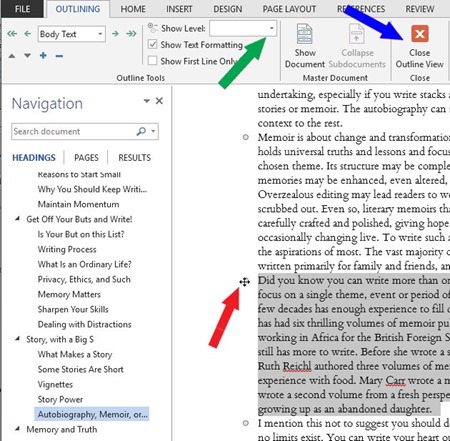Switch to the DESIGN tab
The width and height of the screenshot is (450, 441).
point(228,9)
